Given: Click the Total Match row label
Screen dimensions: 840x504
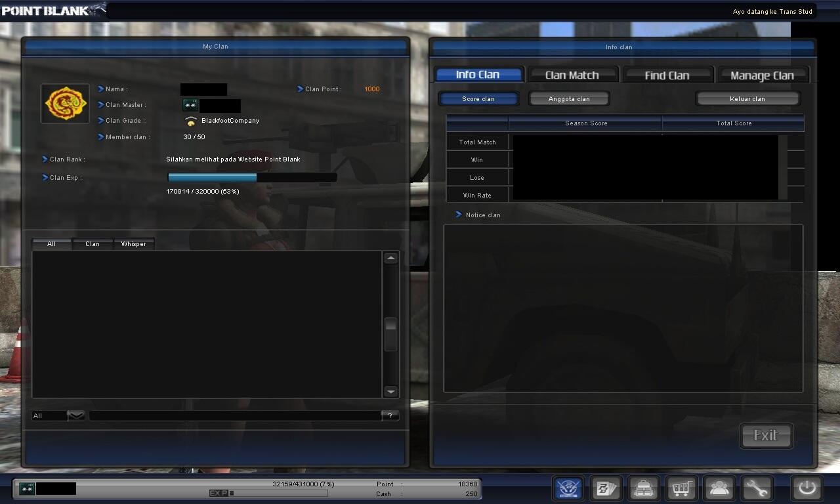Looking at the screenshot, I should [477, 142].
